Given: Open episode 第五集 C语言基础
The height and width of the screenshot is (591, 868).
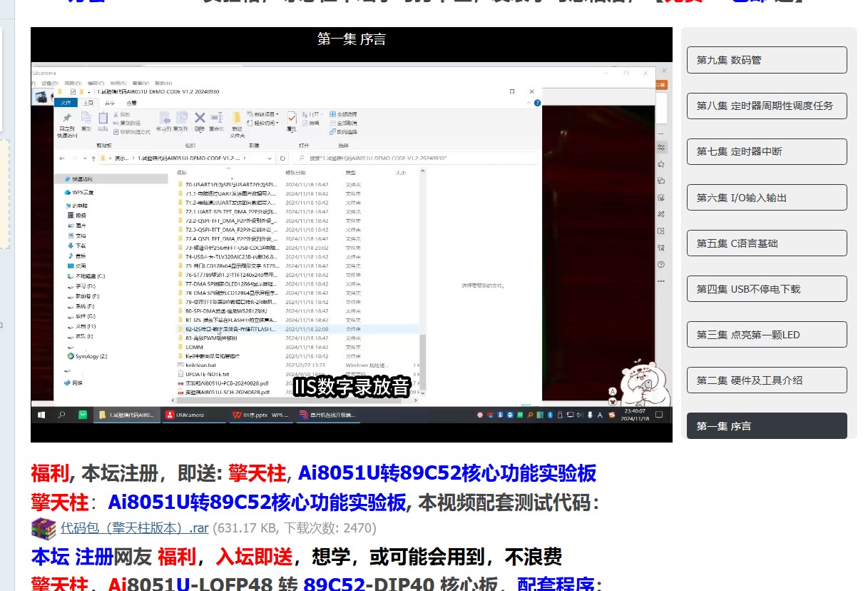Looking at the screenshot, I should tap(767, 243).
